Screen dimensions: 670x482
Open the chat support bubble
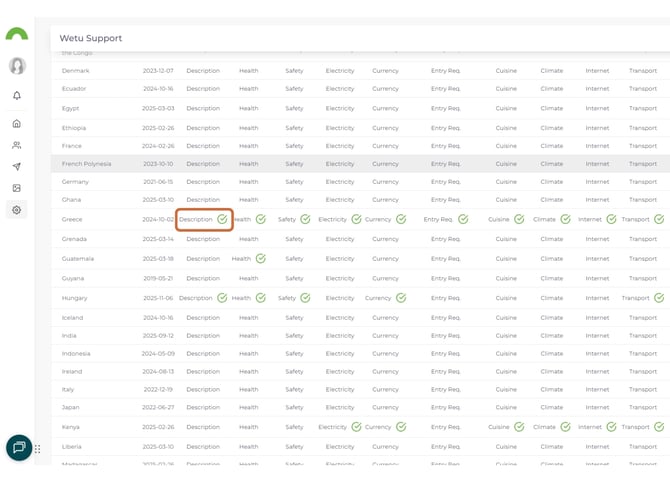(x=19, y=447)
